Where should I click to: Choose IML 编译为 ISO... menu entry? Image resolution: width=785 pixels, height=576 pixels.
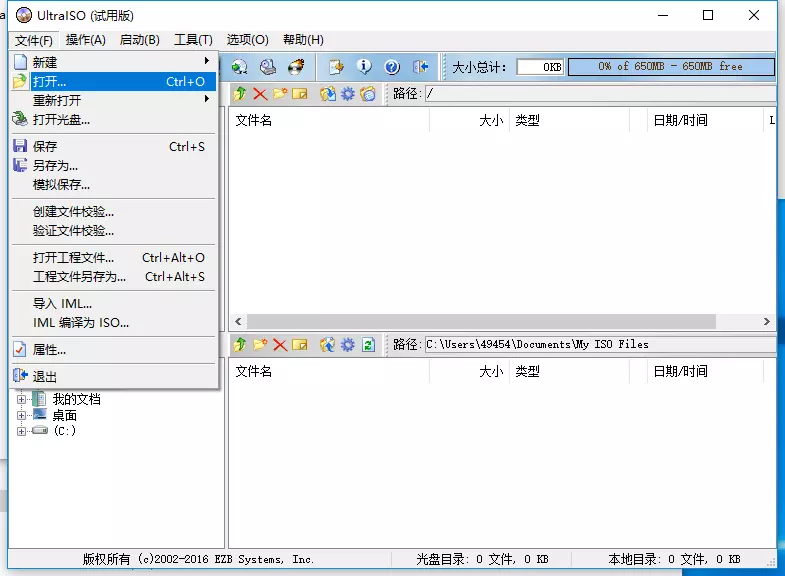114,323
